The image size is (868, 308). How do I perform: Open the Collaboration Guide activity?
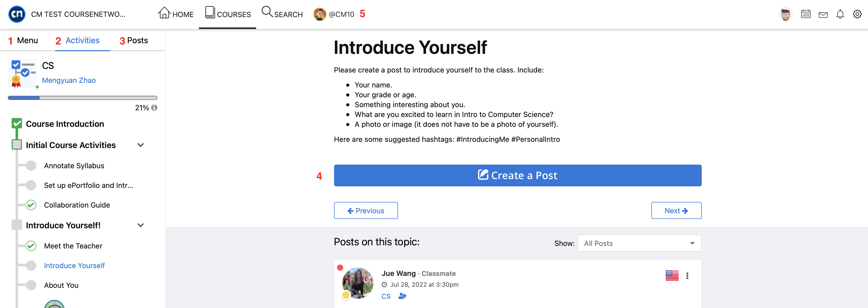[x=77, y=205]
